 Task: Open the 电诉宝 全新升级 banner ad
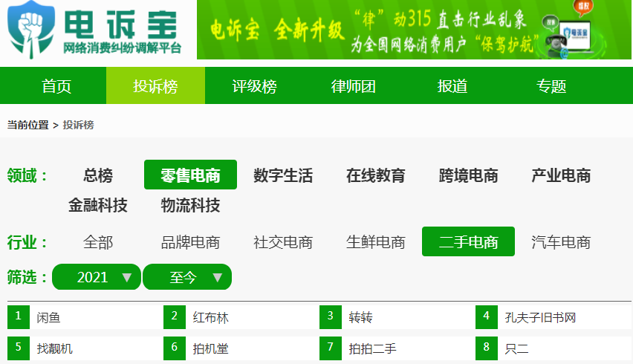click(x=414, y=30)
